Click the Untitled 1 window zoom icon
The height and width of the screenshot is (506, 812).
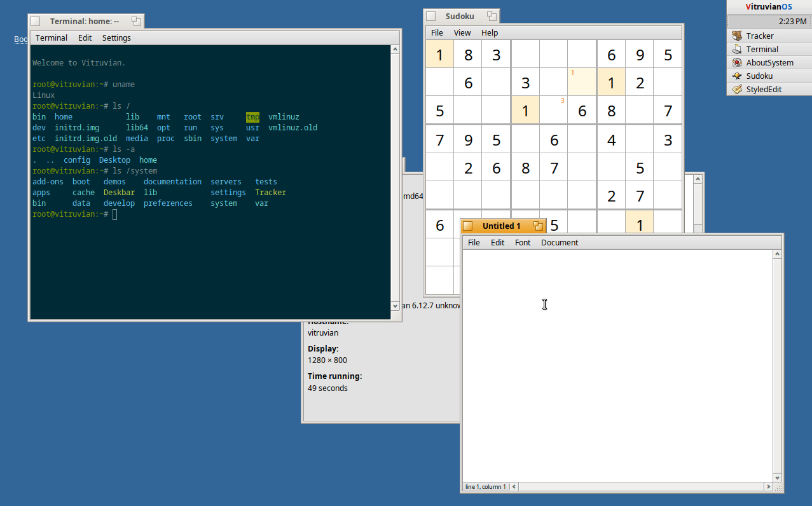tap(538, 226)
